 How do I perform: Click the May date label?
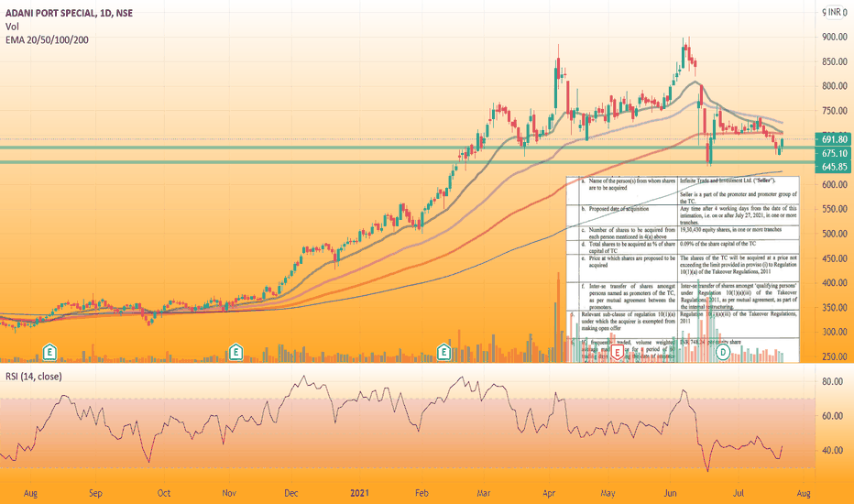pos(608,493)
